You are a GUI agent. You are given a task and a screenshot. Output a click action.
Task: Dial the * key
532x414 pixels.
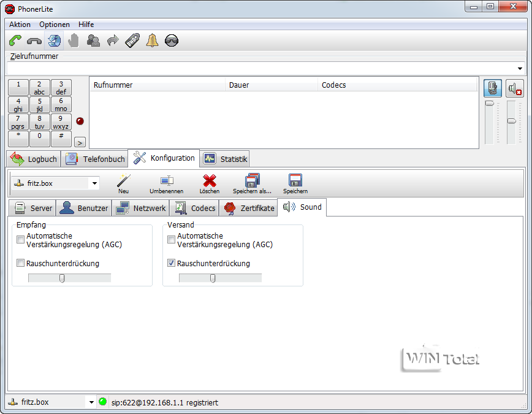coord(18,139)
